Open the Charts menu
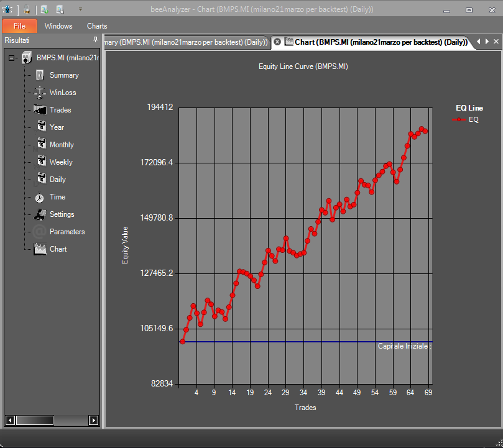This screenshot has width=503, height=448. tap(97, 26)
